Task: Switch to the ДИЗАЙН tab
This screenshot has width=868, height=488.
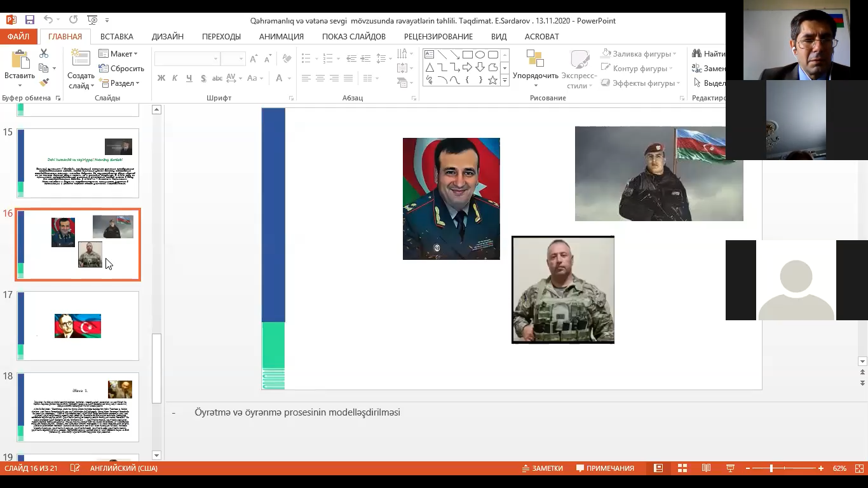Action: coord(168,36)
